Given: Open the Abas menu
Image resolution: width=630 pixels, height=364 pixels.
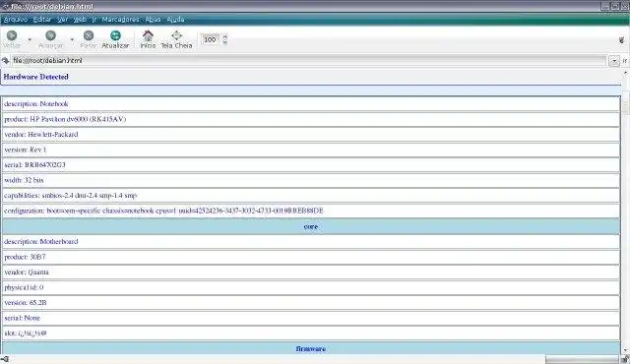Looking at the screenshot, I should pyautogui.click(x=153, y=20).
